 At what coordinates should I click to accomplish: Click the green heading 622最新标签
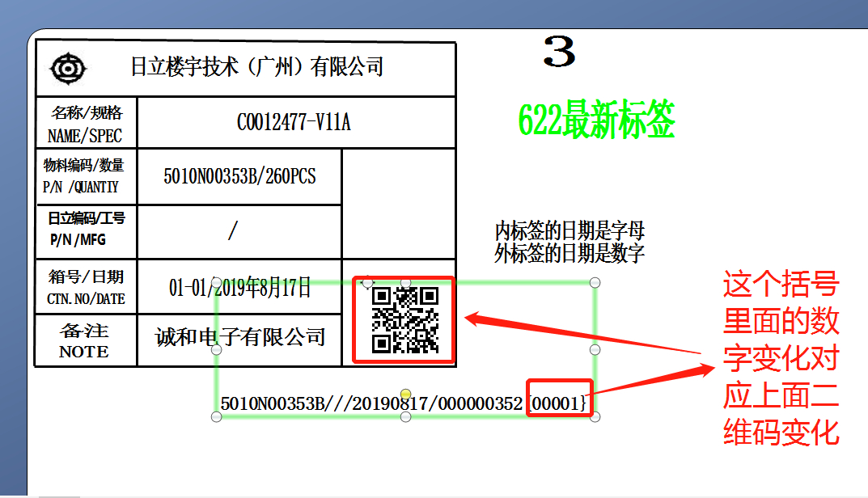597,119
